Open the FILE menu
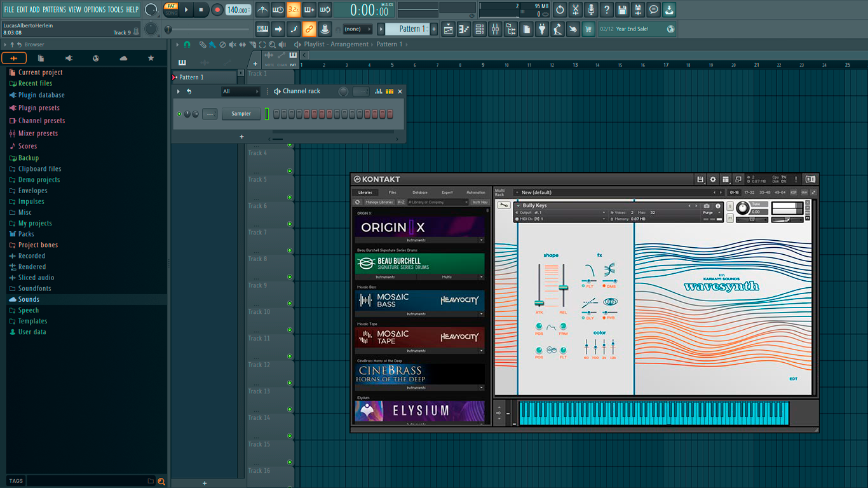868x488 pixels. 9,10
